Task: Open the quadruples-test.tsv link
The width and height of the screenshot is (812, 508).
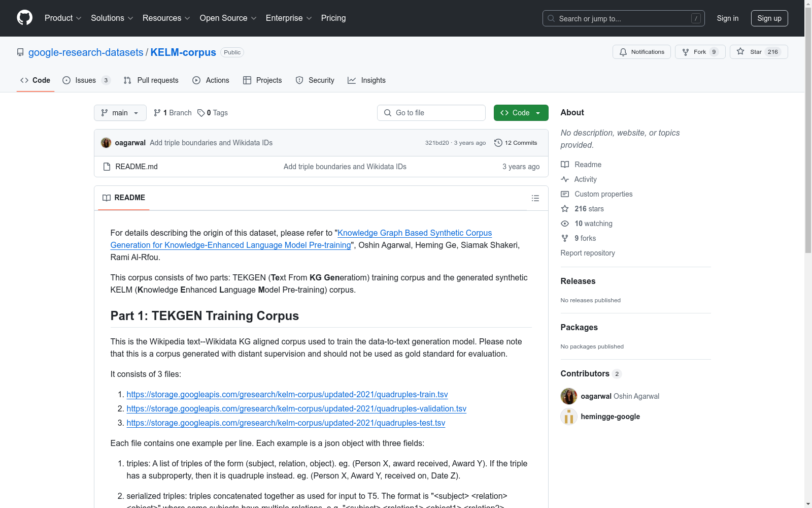Action: click(x=286, y=423)
